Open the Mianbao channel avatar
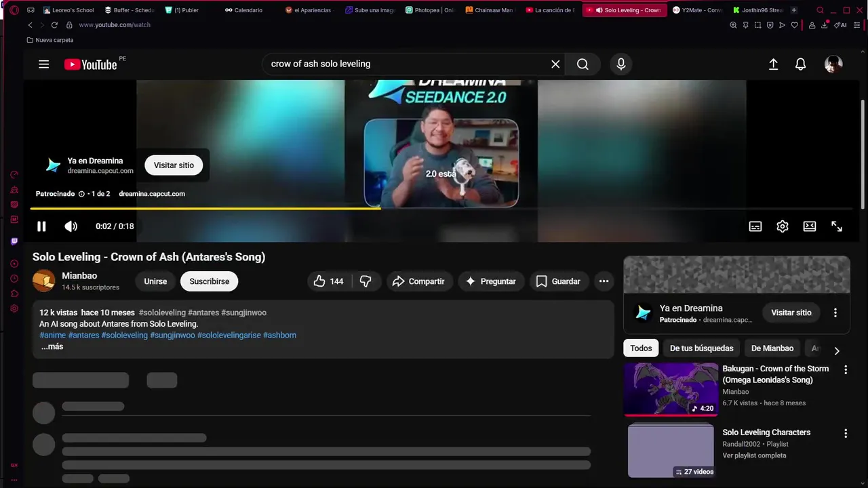The image size is (868, 488). coord(44,281)
